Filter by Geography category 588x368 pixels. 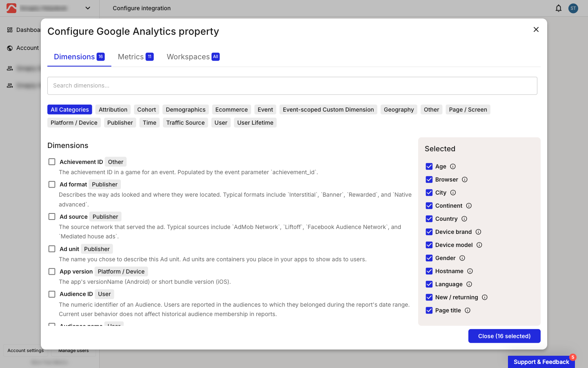[x=399, y=110]
